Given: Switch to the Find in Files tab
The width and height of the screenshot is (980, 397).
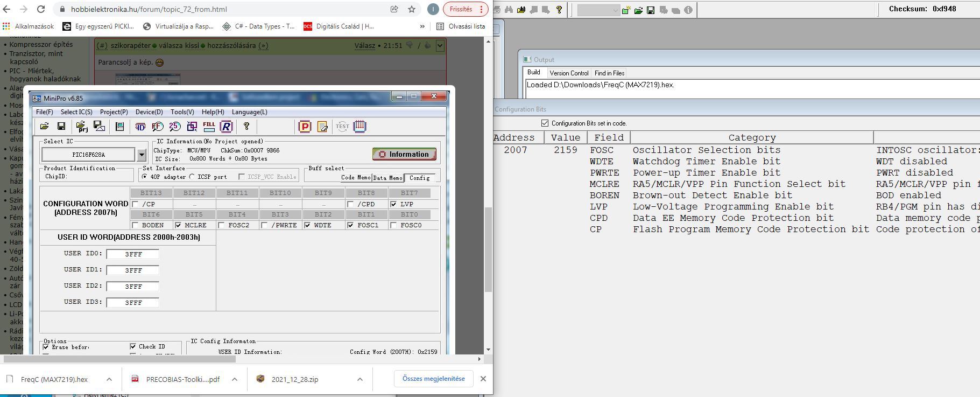Looking at the screenshot, I should click(x=609, y=73).
